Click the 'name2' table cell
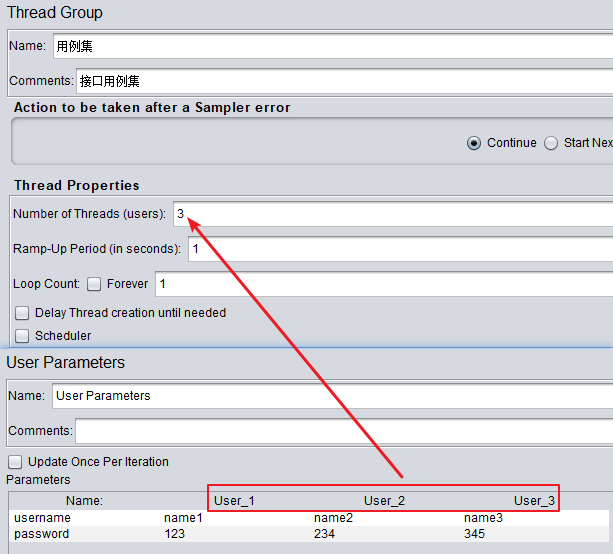 pyautogui.click(x=384, y=518)
